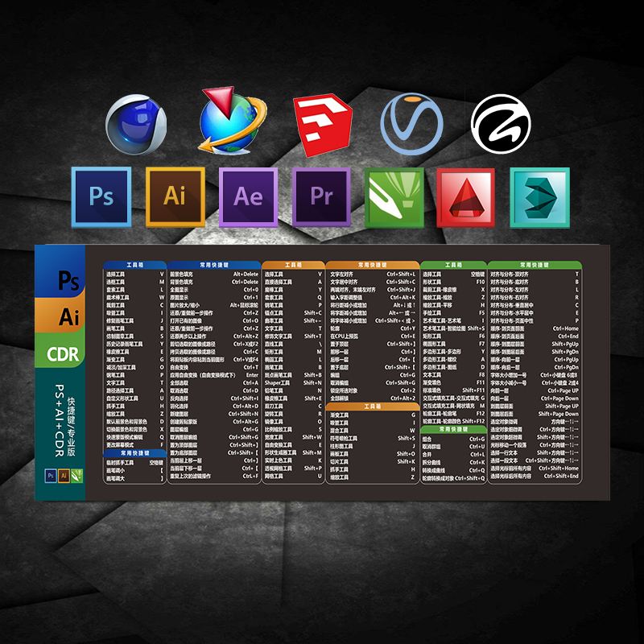The height and width of the screenshot is (644, 644).
Task: Click the green 工具箱 section header
Action: coord(453,266)
